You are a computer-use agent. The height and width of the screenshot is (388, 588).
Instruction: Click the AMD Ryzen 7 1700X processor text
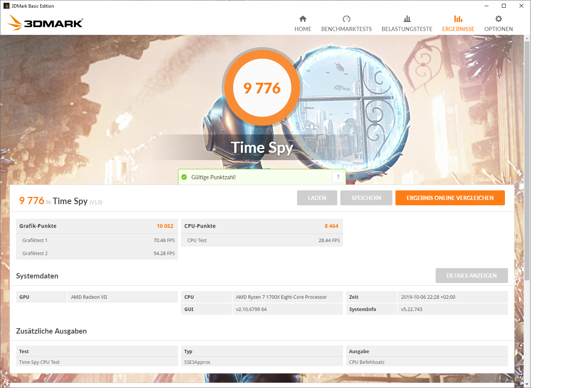(281, 297)
